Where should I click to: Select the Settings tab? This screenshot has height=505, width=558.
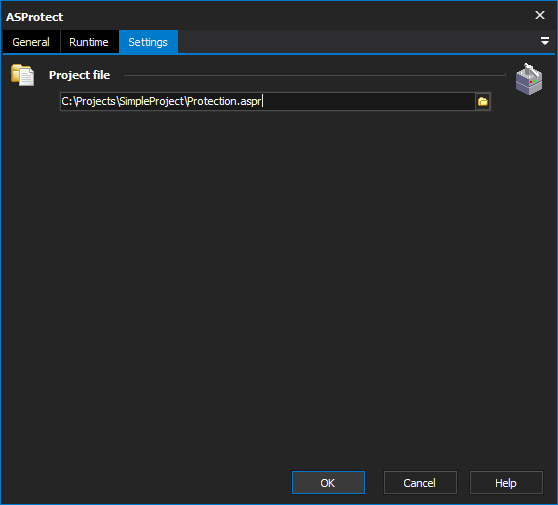148,42
